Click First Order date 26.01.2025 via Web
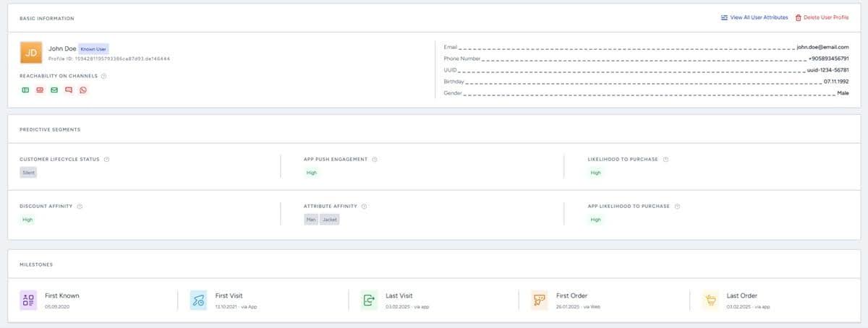This screenshot has width=868, height=328. click(579, 306)
